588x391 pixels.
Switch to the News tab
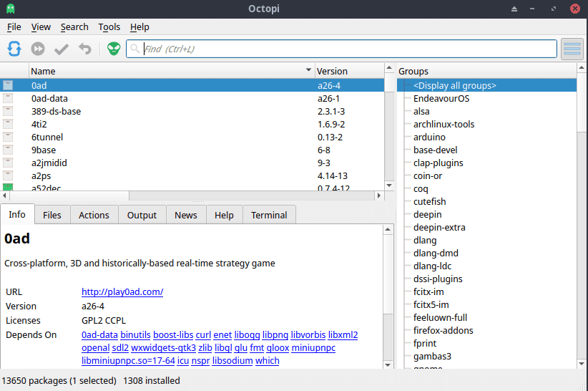(185, 215)
